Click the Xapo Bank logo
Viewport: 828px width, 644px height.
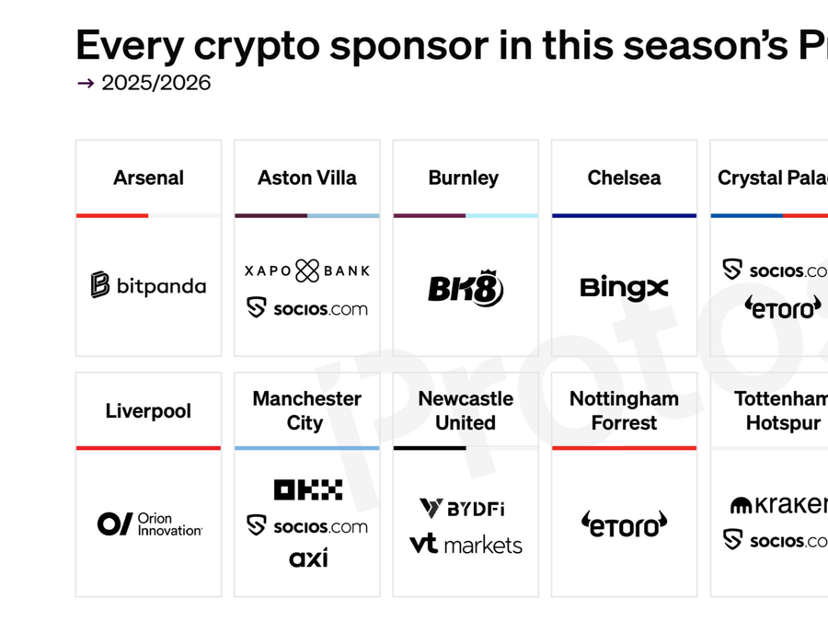(x=307, y=270)
